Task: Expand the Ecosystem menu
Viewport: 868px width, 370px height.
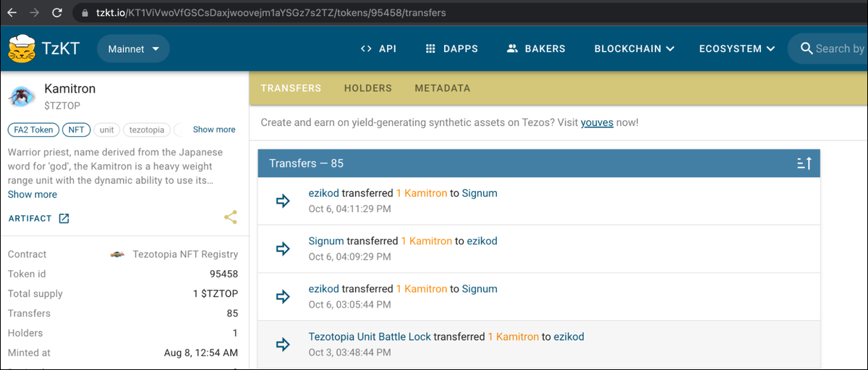Action: (x=736, y=49)
